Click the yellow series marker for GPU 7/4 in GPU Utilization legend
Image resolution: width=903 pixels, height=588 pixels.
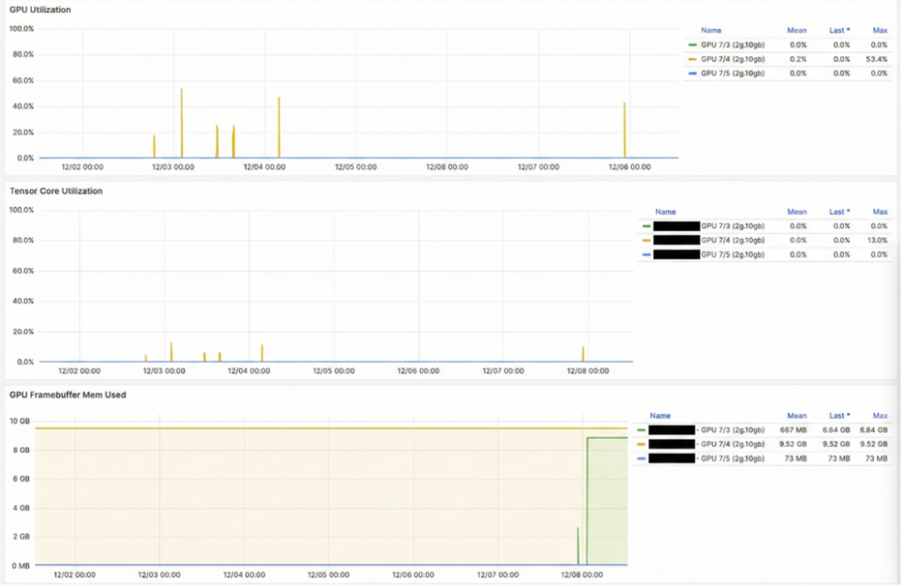point(691,59)
